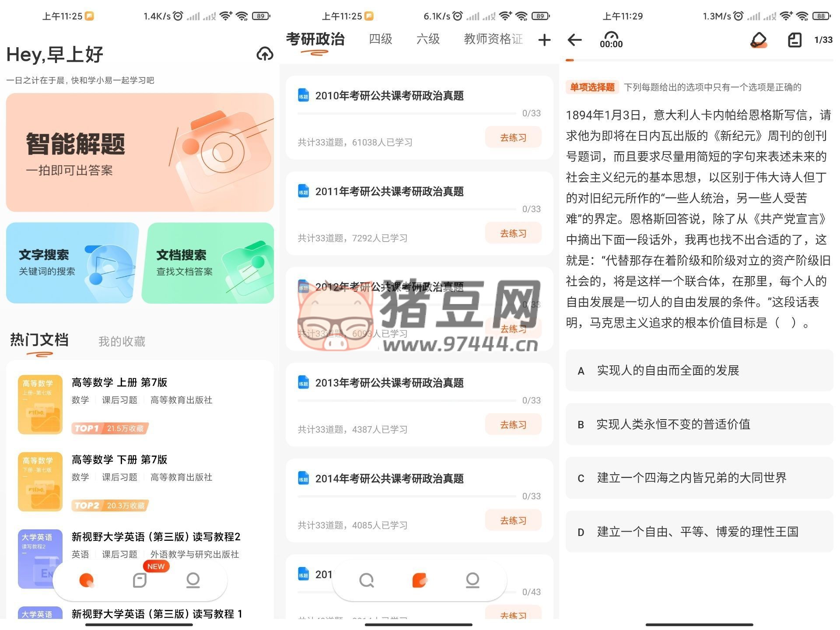Tap the 00:00 quiz timer icon

coord(611,39)
